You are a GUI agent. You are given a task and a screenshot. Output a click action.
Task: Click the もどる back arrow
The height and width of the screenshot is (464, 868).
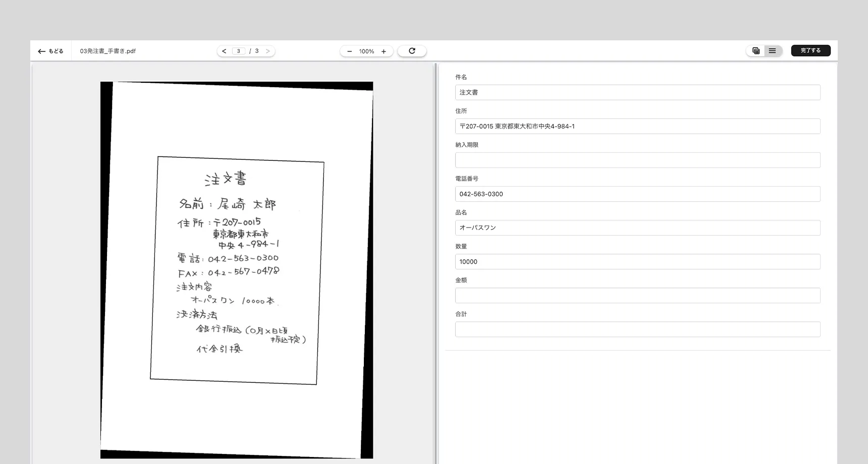tap(42, 51)
